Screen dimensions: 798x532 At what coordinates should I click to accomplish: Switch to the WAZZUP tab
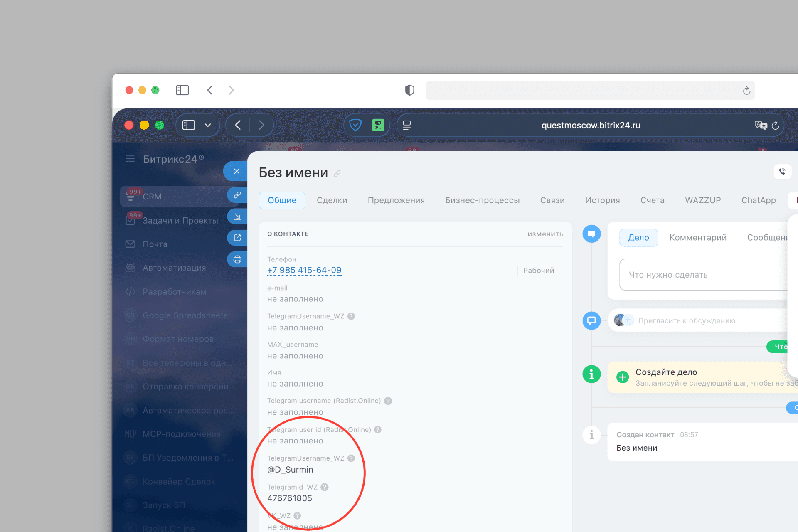pos(702,200)
